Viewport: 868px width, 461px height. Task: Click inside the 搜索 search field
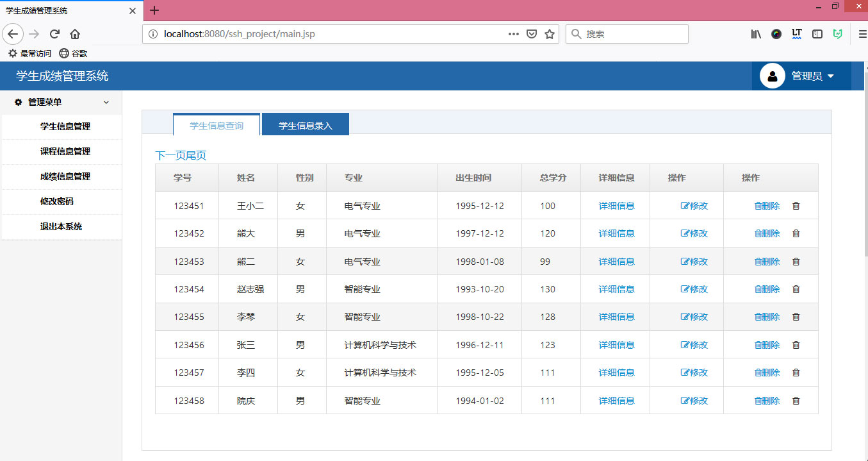tap(626, 34)
